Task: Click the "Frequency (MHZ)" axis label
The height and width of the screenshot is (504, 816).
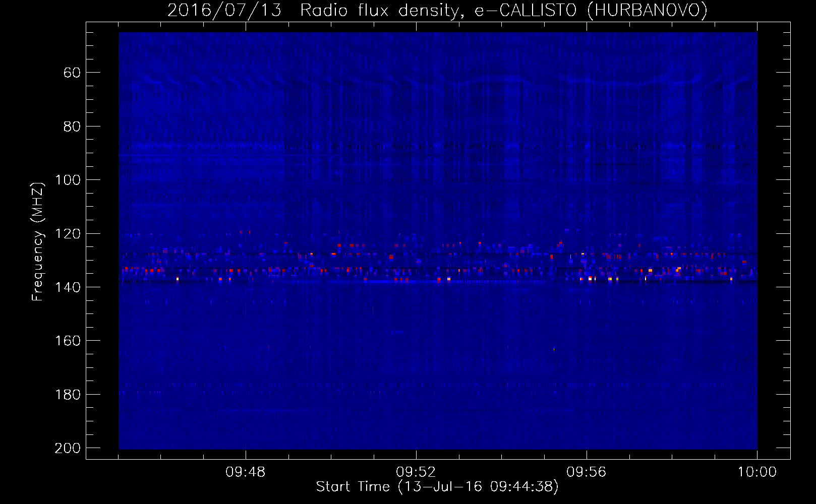Action: (38, 242)
